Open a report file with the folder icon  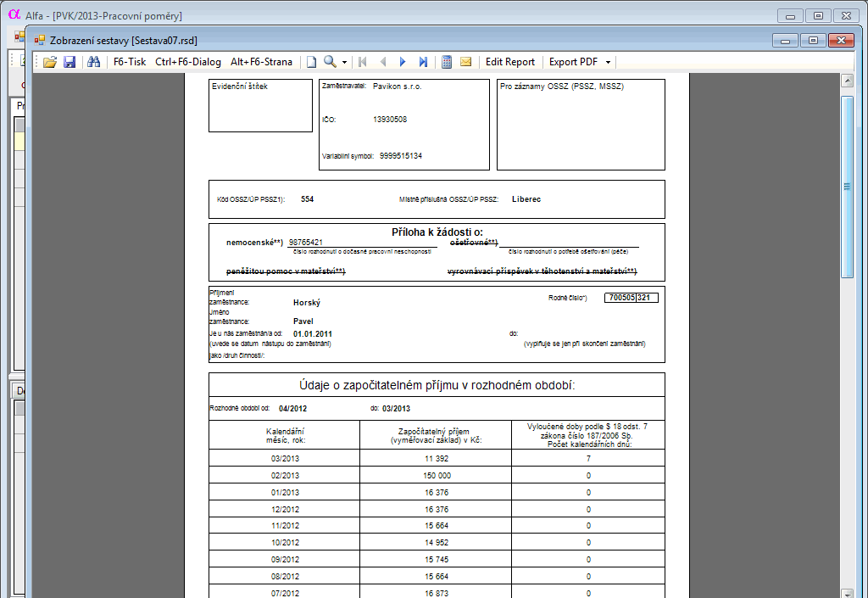[50, 62]
